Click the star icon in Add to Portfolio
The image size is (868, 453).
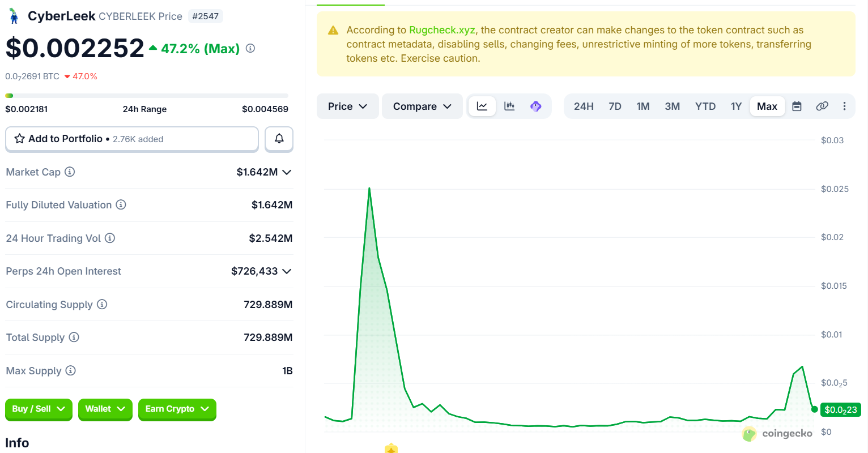click(x=19, y=139)
